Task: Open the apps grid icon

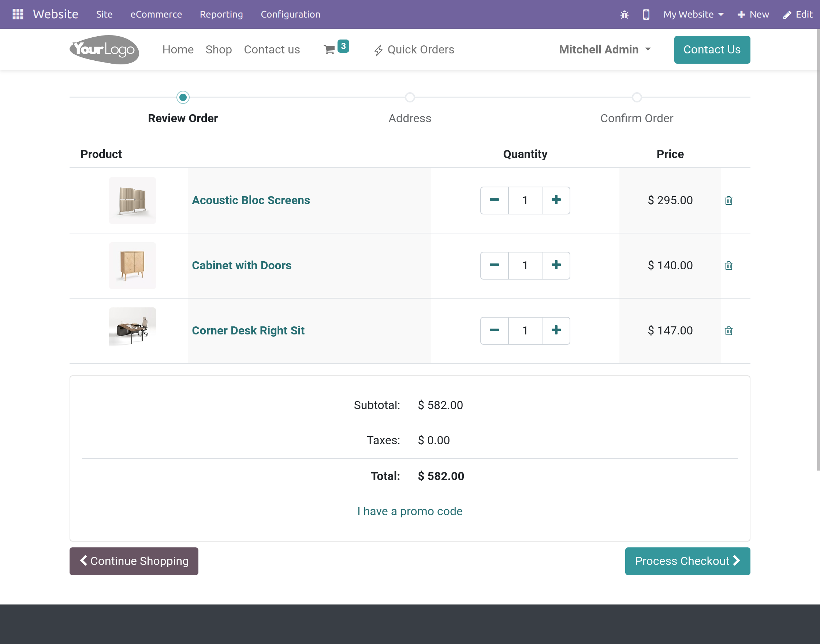Action: point(17,14)
